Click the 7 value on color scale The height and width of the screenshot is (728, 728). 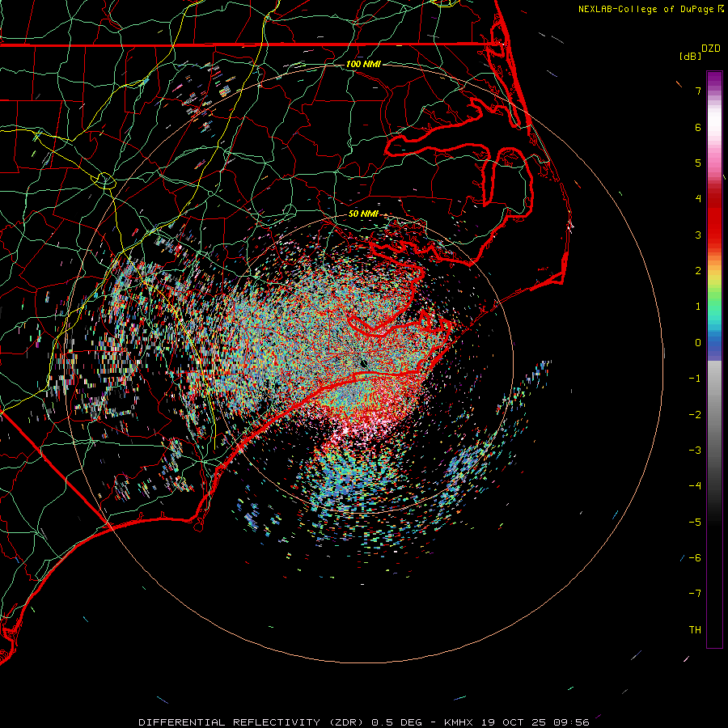698,91
